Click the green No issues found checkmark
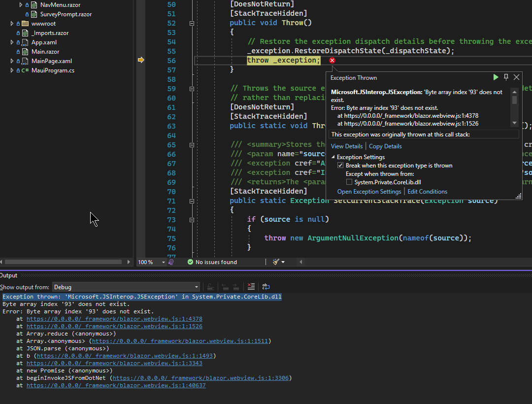532x404 pixels. [190, 262]
